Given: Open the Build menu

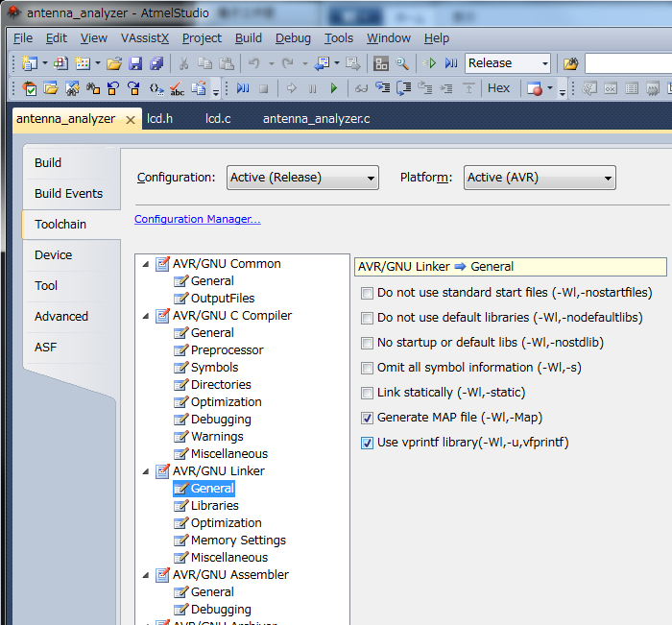Looking at the screenshot, I should [248, 38].
